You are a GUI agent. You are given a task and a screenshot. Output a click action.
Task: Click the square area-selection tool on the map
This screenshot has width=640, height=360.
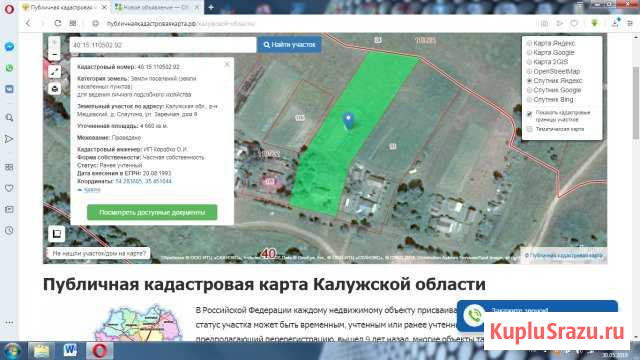coord(57,233)
